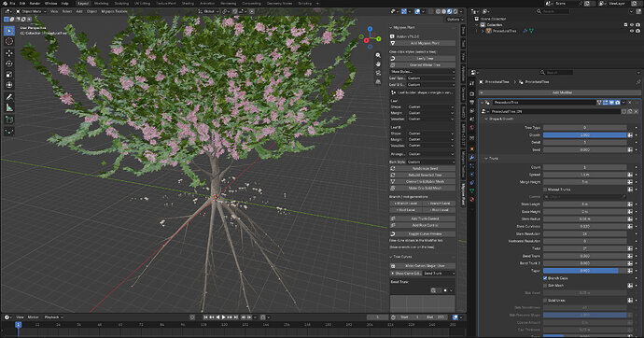The height and width of the screenshot is (338, 644).
Task: Enable the Solid Union checkbox
Action: pos(545,301)
